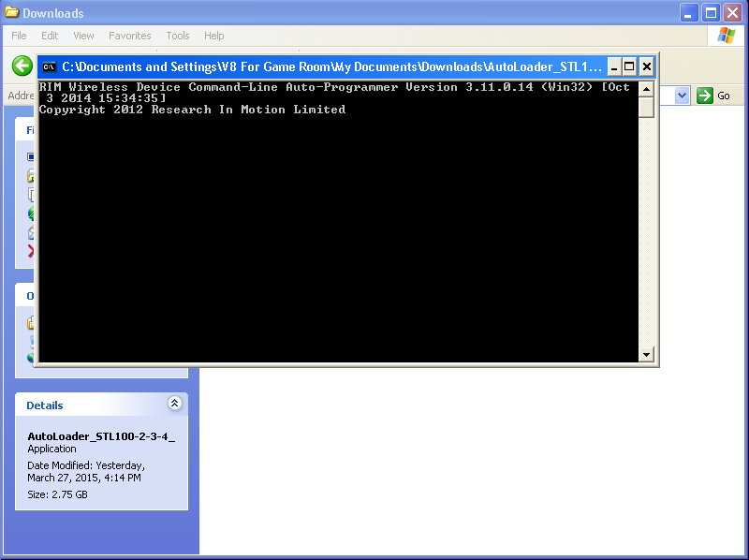Open the command prompt system menu icon

click(x=49, y=66)
